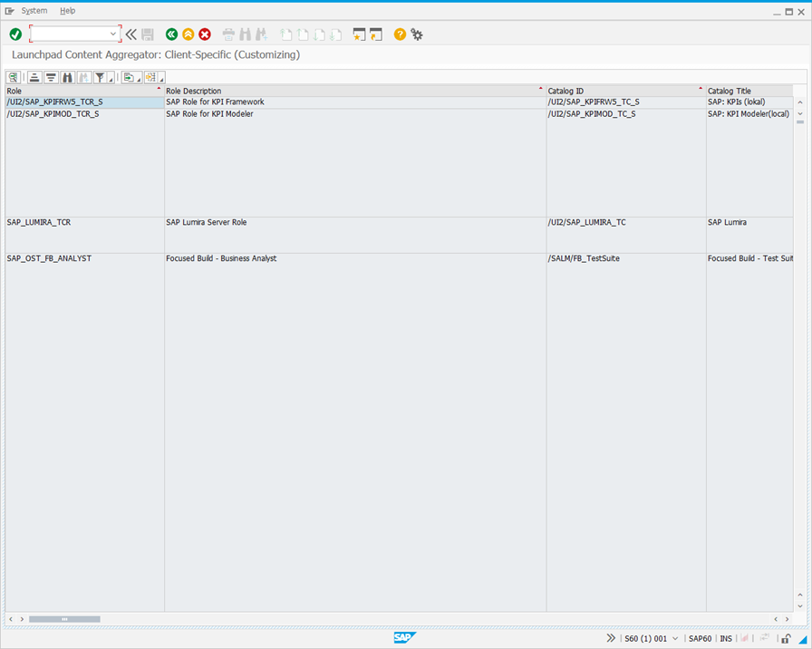Open the Help menu
Image resolution: width=812 pixels, height=649 pixels.
tap(66, 10)
